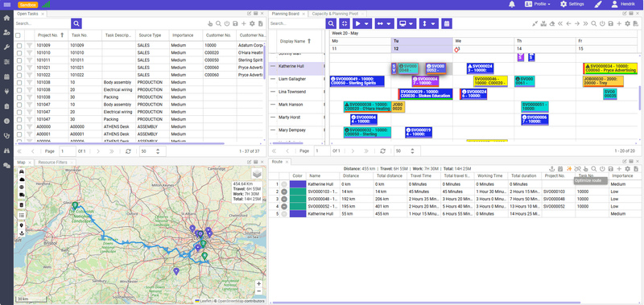Go to next day arrow on Planning Board

point(577,24)
